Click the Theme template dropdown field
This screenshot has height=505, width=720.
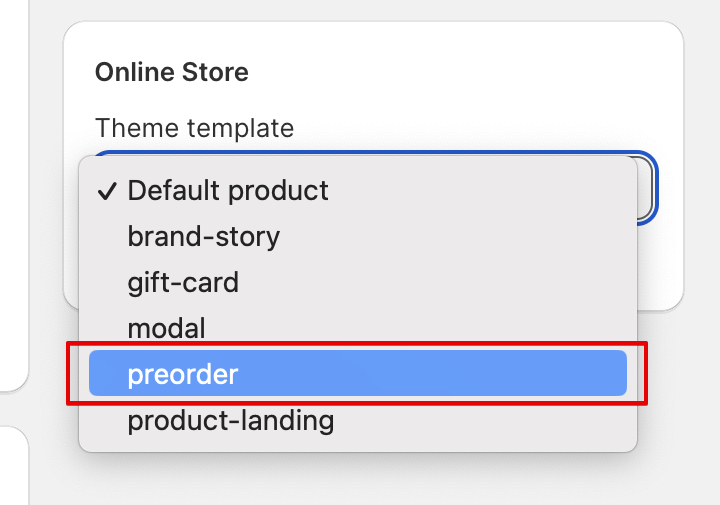coord(646,186)
